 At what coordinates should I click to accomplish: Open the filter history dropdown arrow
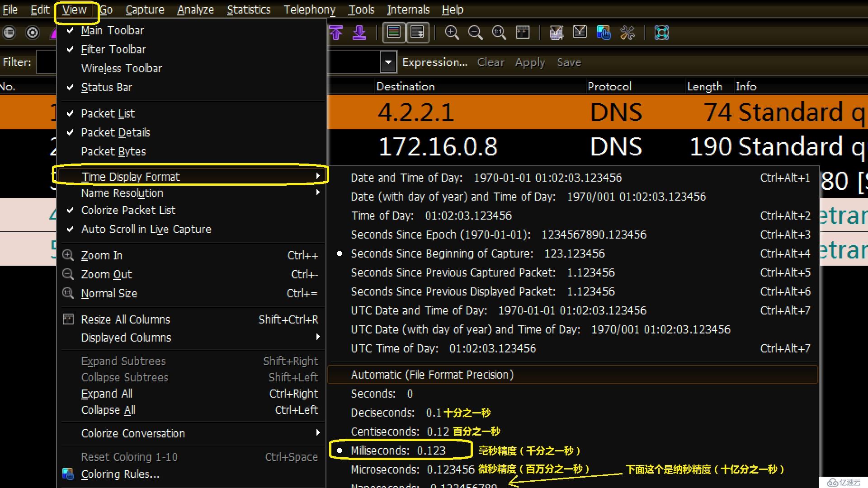[388, 62]
